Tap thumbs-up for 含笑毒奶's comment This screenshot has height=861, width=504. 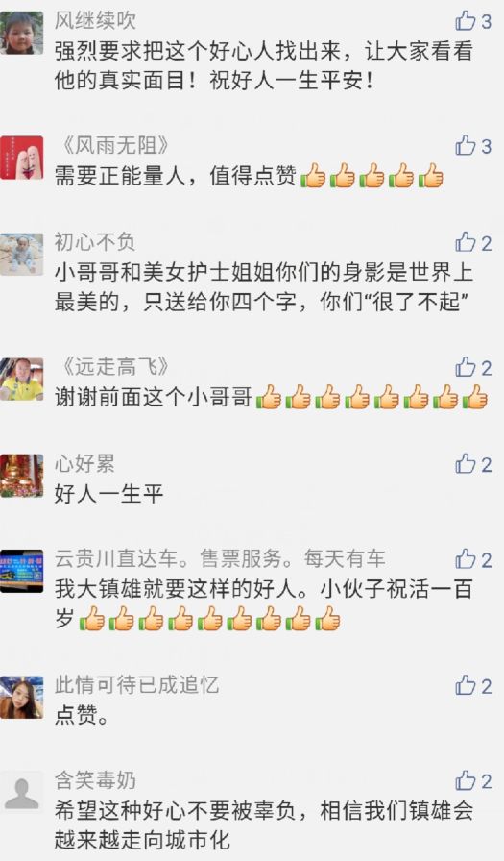point(465,781)
